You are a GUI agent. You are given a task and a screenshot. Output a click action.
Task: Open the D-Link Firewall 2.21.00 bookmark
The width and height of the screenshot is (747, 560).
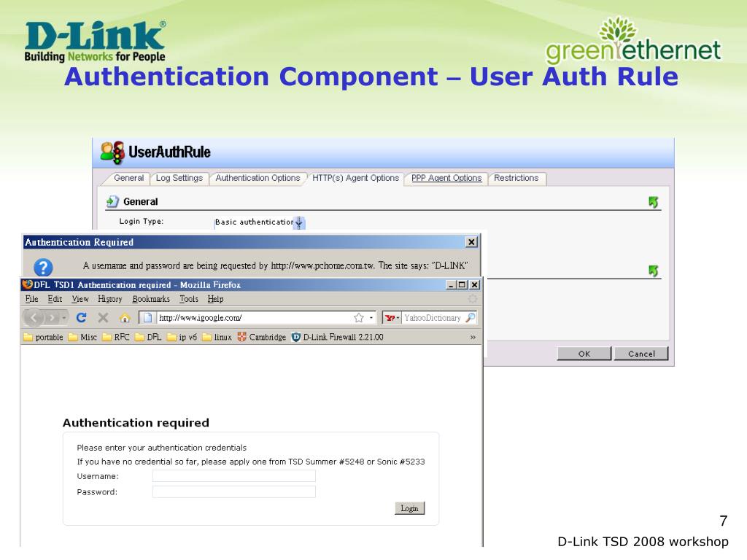(x=337, y=337)
